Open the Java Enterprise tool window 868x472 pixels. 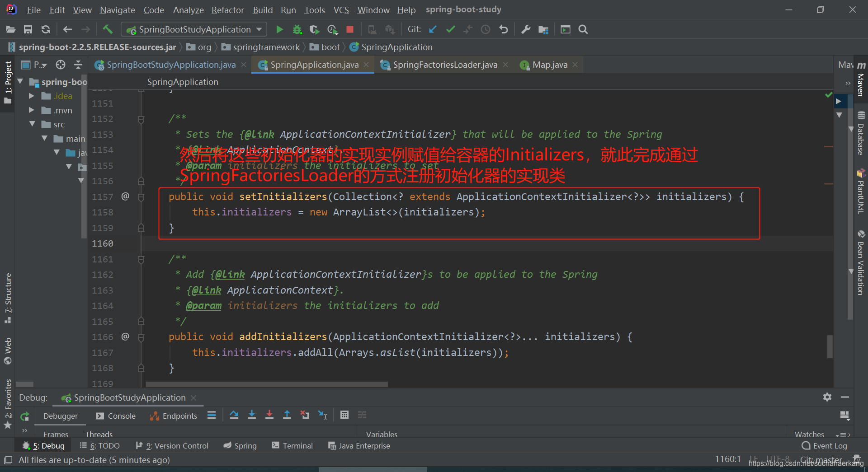pos(359,446)
